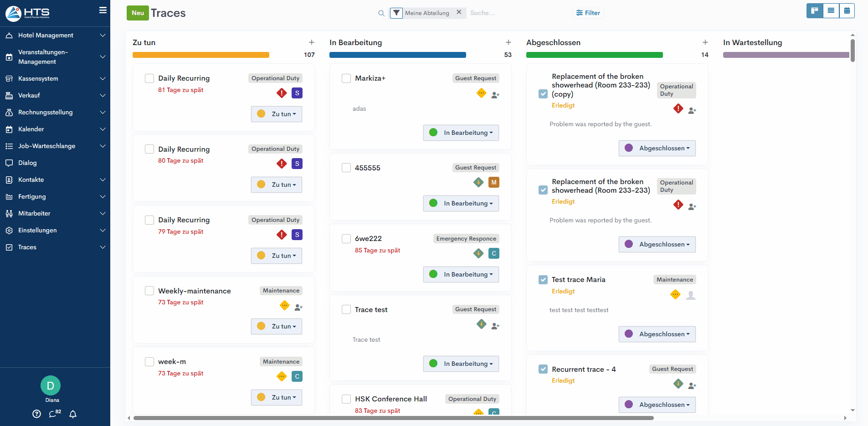Open the Filter button
This screenshot has width=868, height=426.
point(588,13)
